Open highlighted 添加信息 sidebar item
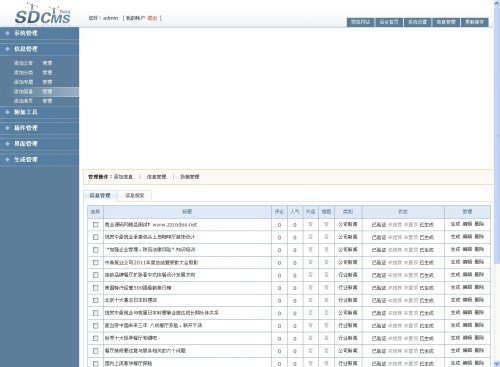The height and width of the screenshot is (367, 500). click(x=23, y=92)
